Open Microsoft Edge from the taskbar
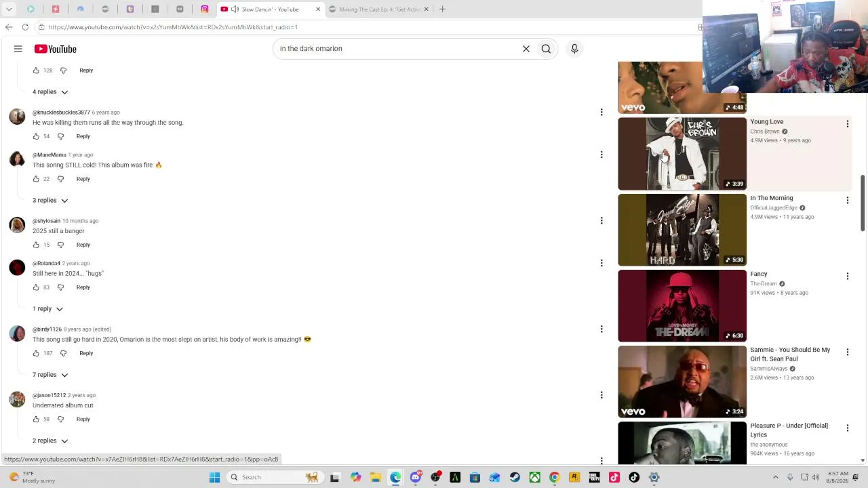 [395, 477]
